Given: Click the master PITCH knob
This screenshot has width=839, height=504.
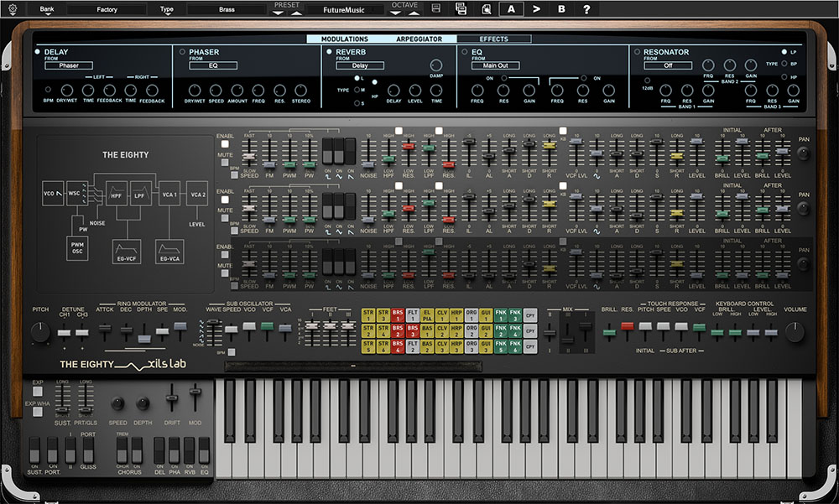Looking at the screenshot, I should 40,332.
